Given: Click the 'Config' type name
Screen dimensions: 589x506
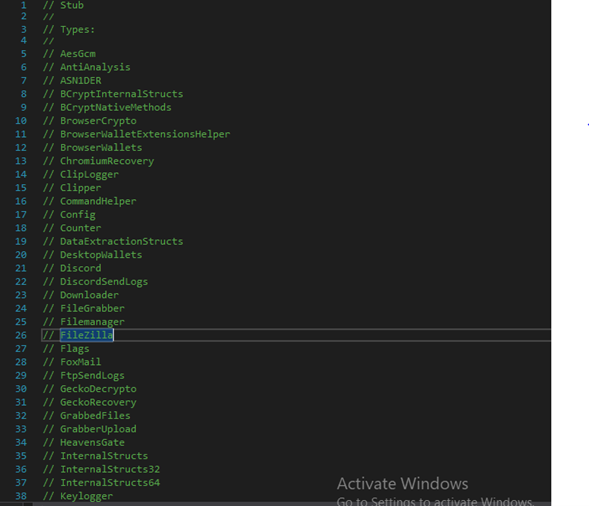Looking at the screenshot, I should coord(78,215).
